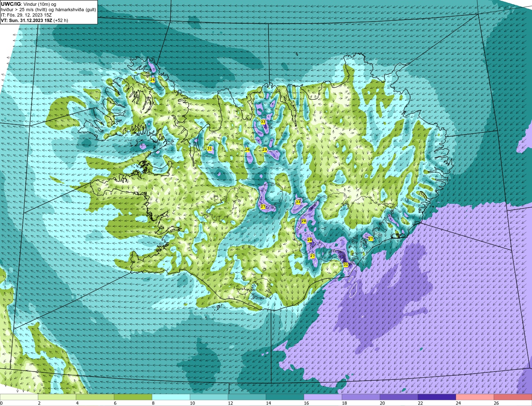532x406 pixels.
Task: Click the salmon swatch above 26 m/s
Action: pos(513,397)
